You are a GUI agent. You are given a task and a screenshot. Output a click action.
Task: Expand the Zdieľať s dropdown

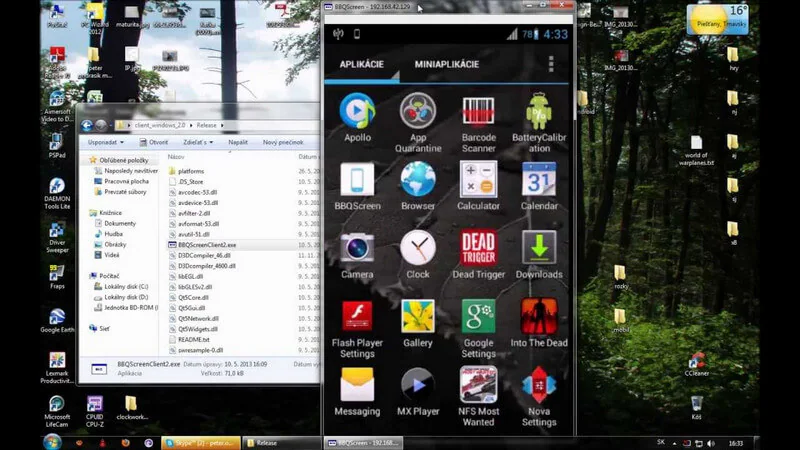[198, 142]
